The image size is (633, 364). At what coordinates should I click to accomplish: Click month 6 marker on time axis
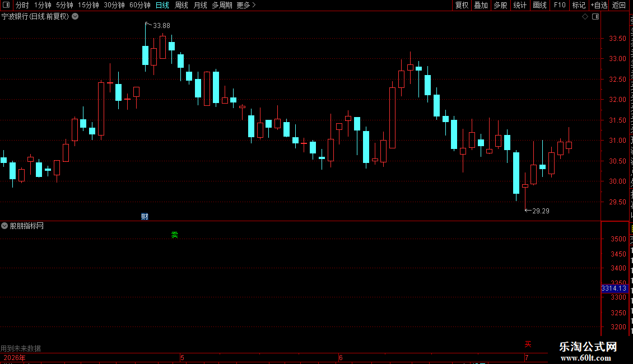click(x=341, y=358)
